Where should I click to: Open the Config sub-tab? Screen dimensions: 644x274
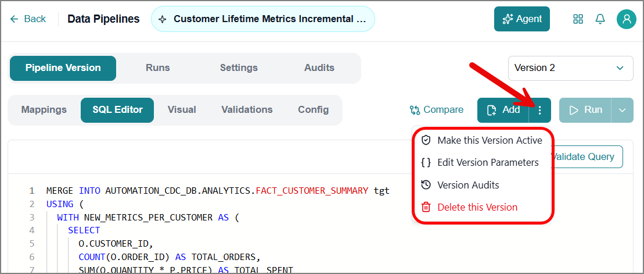click(314, 110)
